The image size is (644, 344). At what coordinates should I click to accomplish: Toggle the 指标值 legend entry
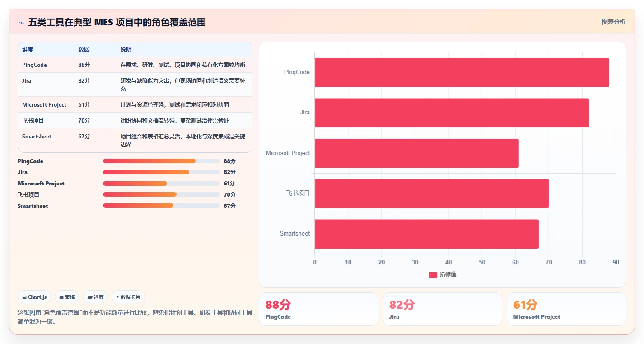pos(442,274)
